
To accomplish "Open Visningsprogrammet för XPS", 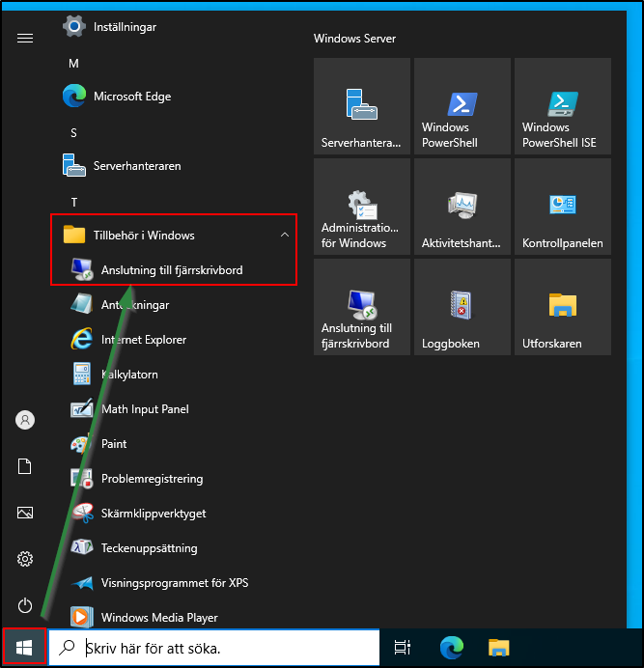I will pos(173,582).
